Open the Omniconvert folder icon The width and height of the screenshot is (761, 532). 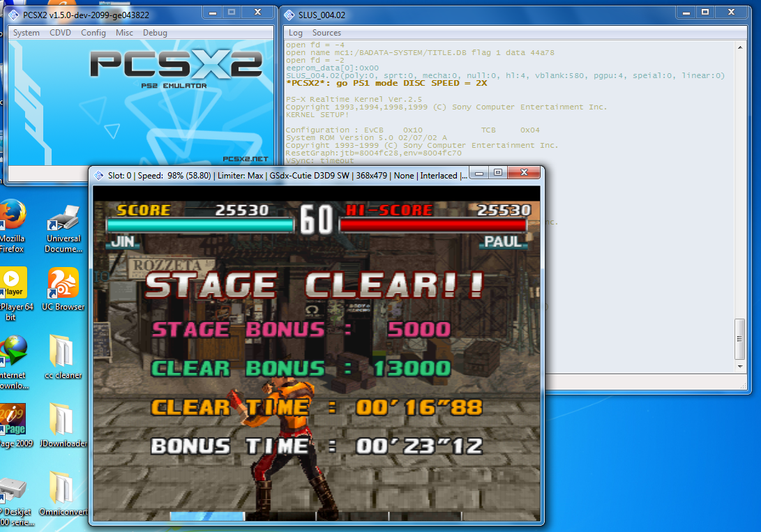point(63,494)
